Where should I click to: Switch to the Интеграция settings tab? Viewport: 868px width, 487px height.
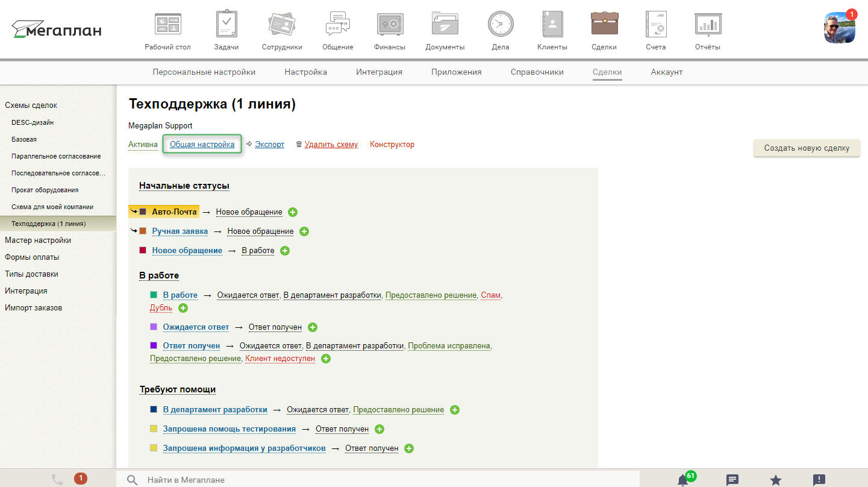point(379,72)
